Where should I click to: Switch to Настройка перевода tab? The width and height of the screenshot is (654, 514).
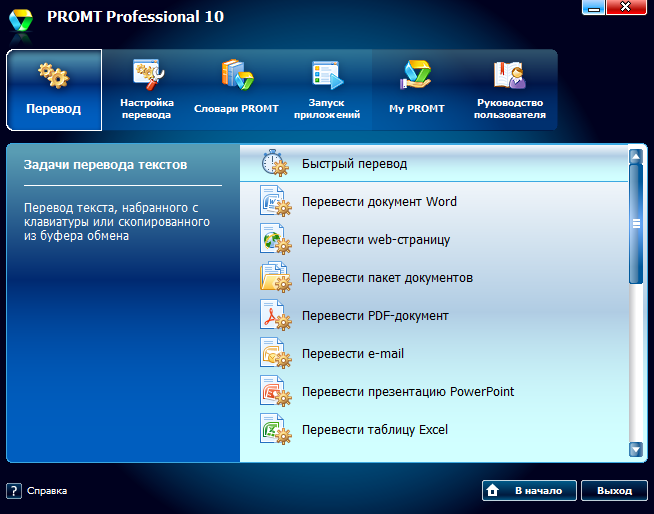pyautogui.click(x=146, y=90)
